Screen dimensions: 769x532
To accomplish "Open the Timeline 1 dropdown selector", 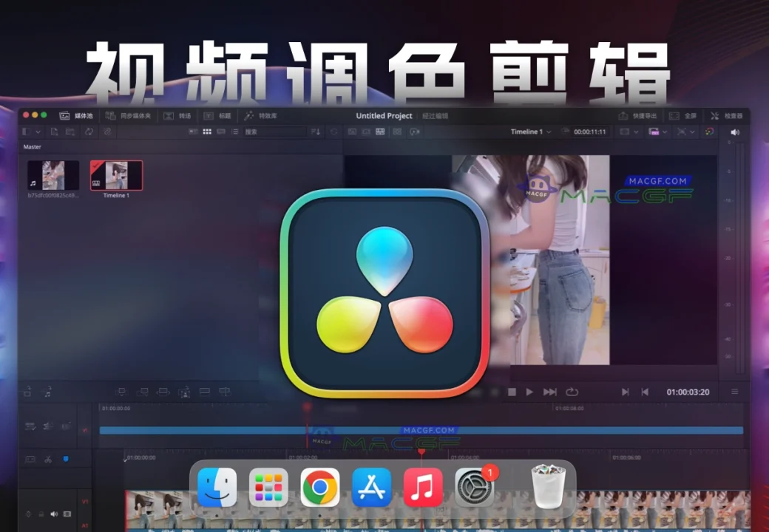I will point(531,132).
